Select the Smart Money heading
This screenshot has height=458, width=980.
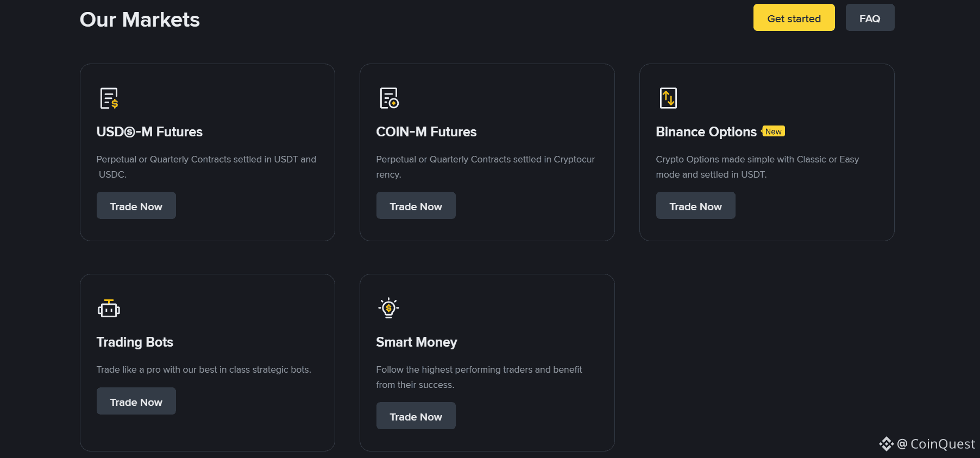tap(417, 342)
